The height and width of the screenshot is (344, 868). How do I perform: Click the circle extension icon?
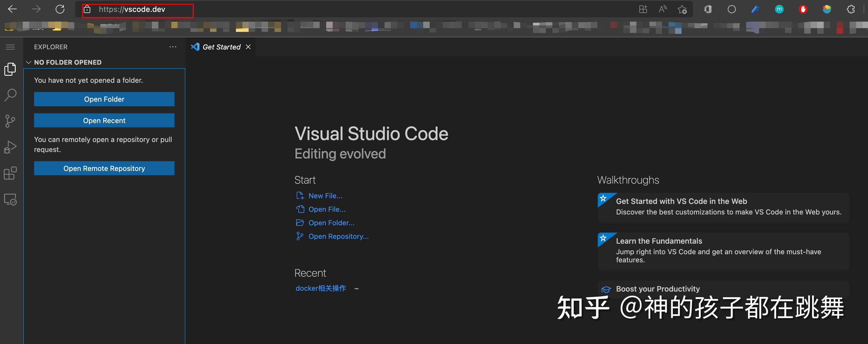coord(732,9)
